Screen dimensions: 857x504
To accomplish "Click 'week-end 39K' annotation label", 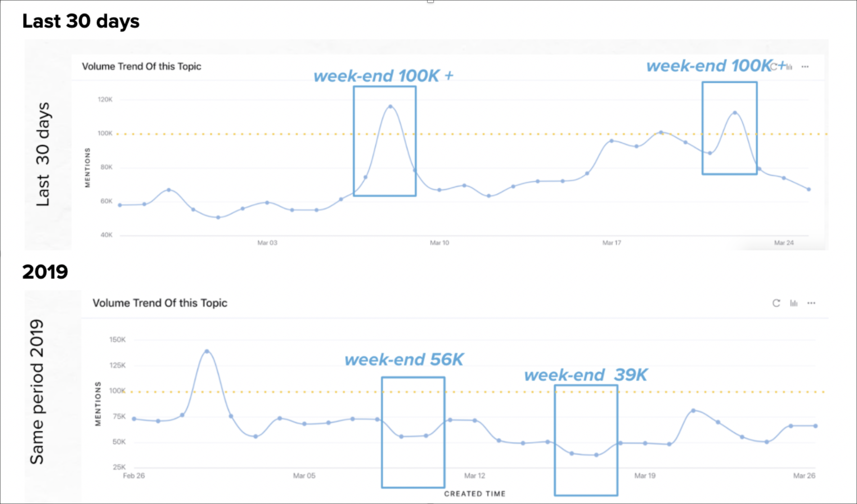I will 585,375.
